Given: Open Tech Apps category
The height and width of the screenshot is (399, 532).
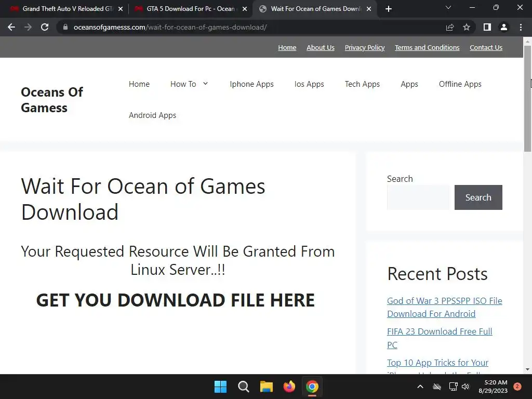Looking at the screenshot, I should tap(362, 84).
